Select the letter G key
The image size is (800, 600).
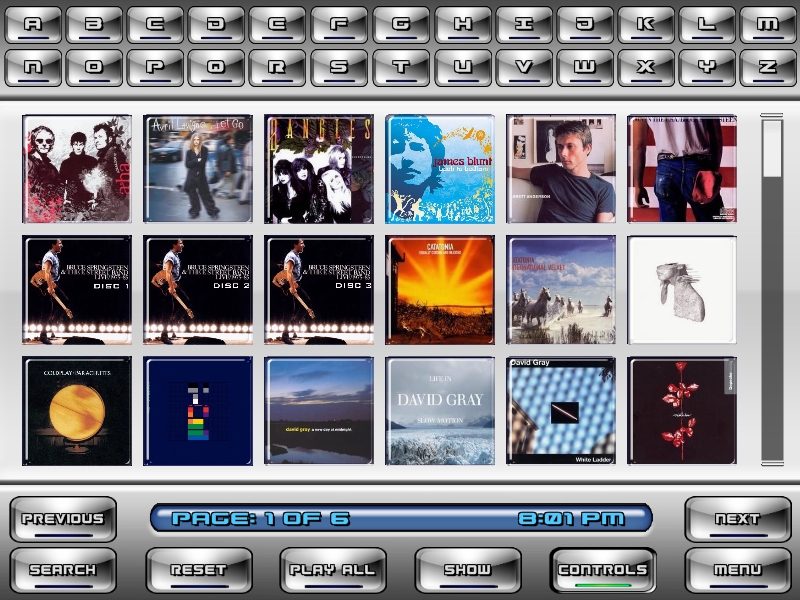(x=401, y=24)
